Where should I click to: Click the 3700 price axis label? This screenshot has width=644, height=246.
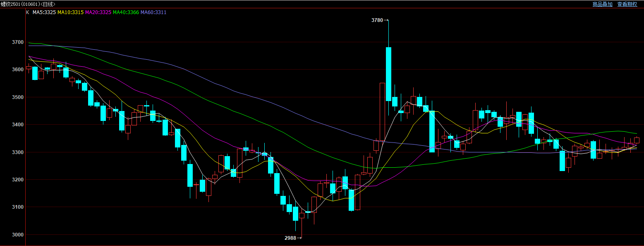18,42
